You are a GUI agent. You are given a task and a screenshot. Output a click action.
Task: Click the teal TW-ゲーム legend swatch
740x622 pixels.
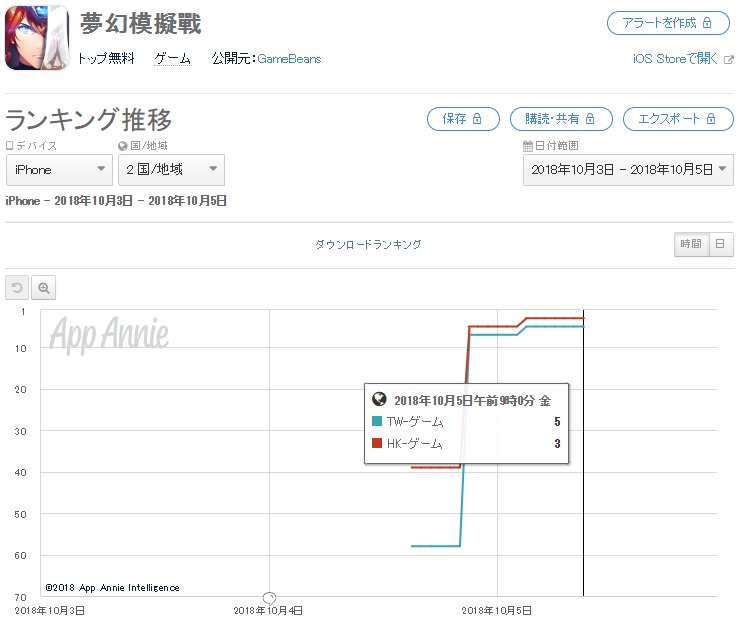377,421
